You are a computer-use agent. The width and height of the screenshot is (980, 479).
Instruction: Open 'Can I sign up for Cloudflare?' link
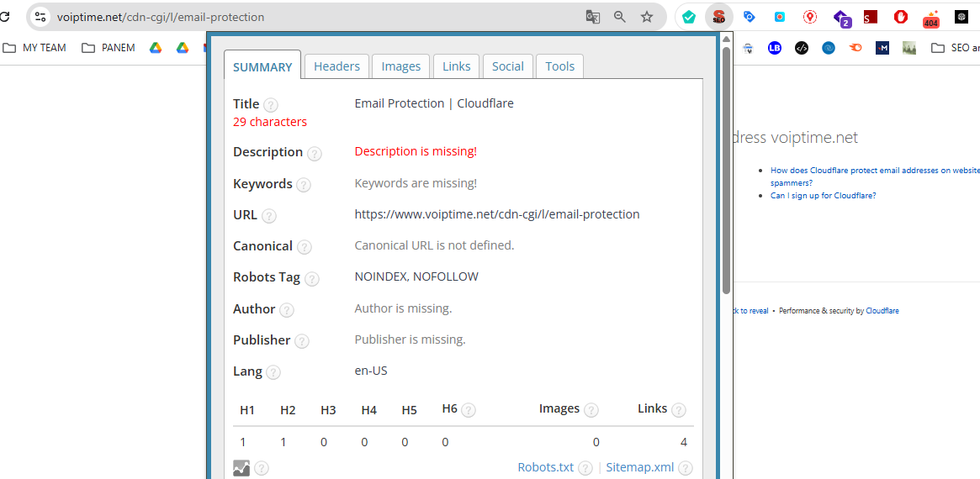[x=824, y=196]
